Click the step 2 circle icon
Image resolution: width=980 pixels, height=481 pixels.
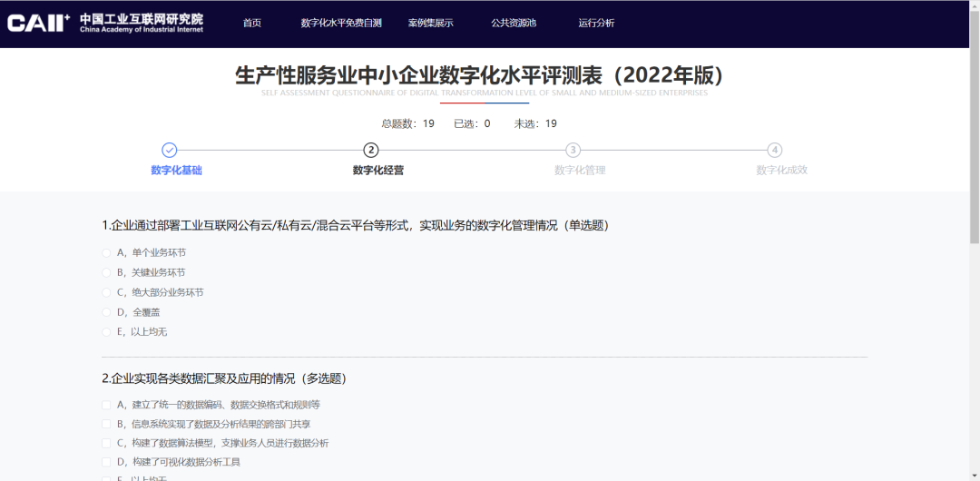pyautogui.click(x=370, y=151)
